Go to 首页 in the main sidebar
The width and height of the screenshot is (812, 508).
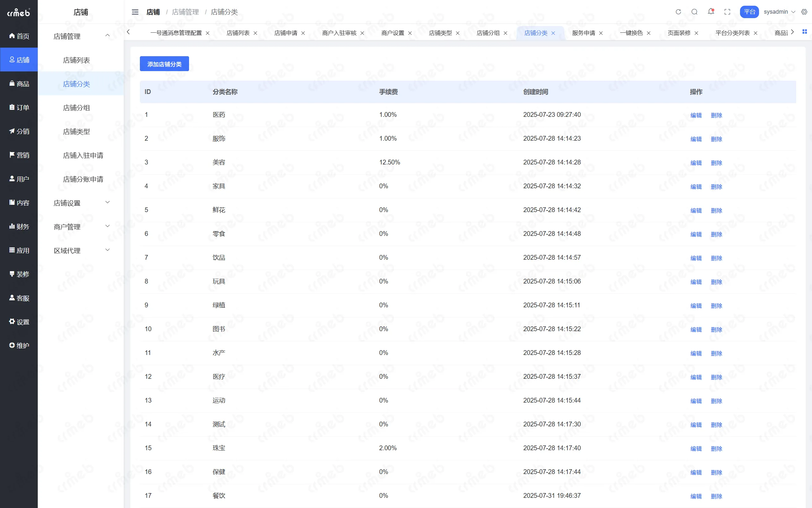point(19,36)
